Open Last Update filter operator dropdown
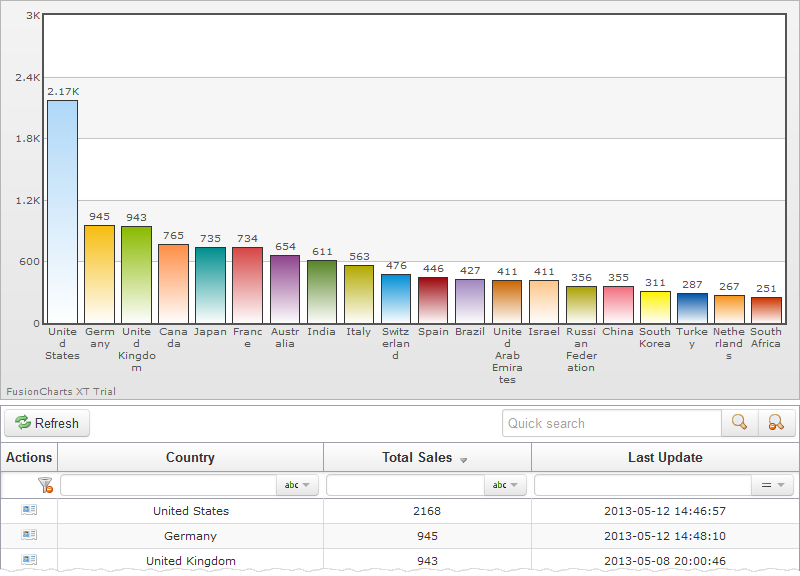Viewport: 800px width, 576px height. (772, 485)
